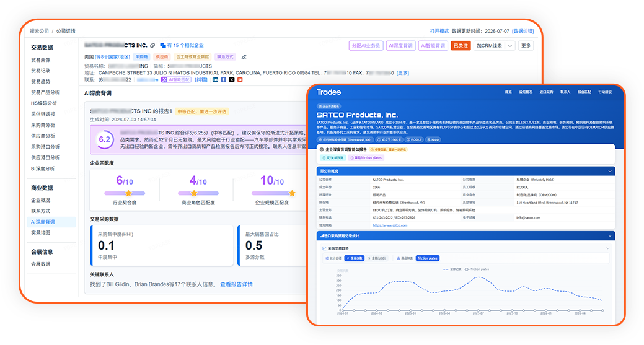This screenshot has height=345, width=644.
Task: Click the 采购集中度(HHI) 0.1 card
Action: coord(162,245)
